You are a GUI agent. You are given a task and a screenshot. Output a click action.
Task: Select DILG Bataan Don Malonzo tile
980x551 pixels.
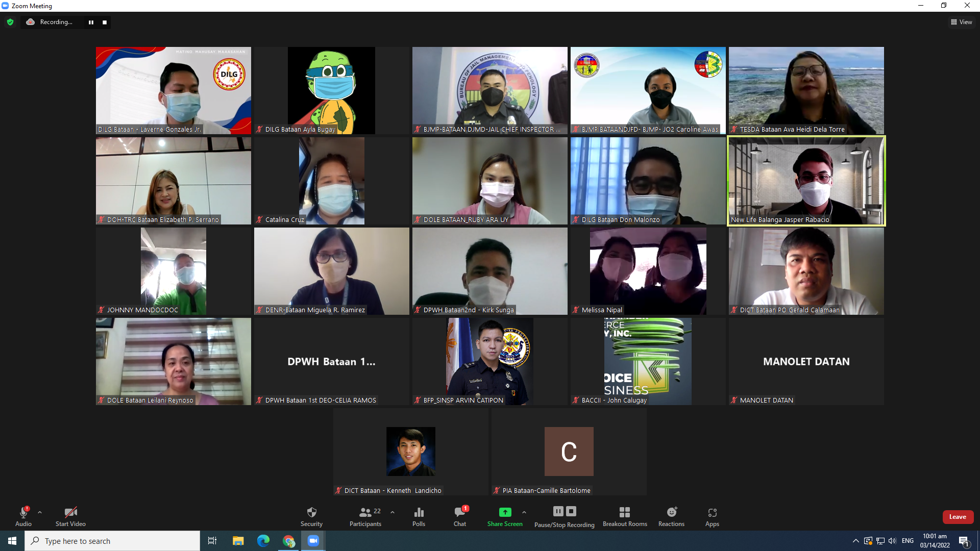pos(648,181)
